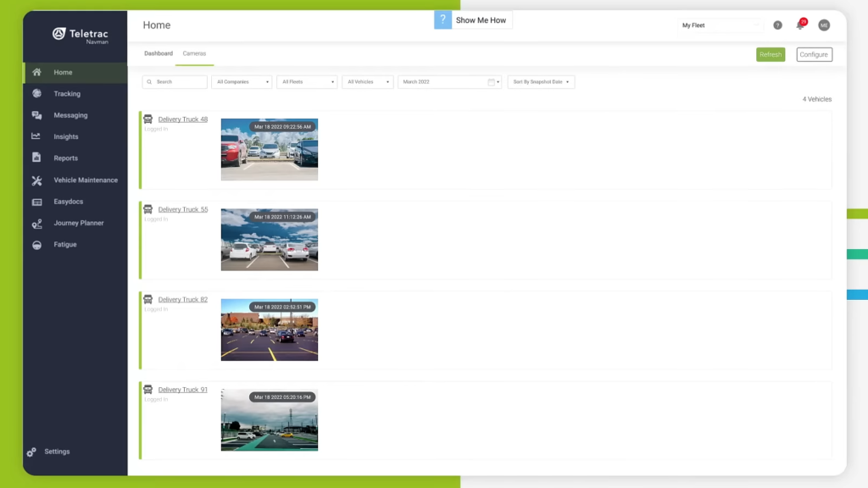This screenshot has width=868, height=488.
Task: Click the Show Me How label
Action: pyautogui.click(x=481, y=20)
